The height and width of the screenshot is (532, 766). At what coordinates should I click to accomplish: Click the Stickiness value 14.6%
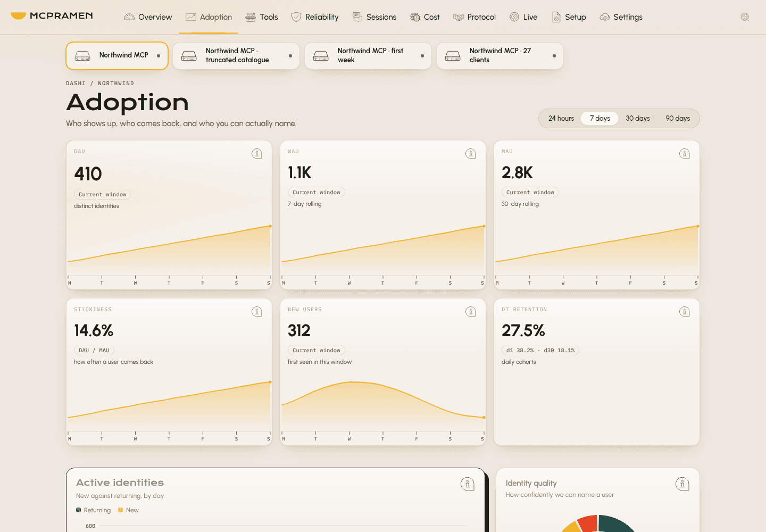94,330
